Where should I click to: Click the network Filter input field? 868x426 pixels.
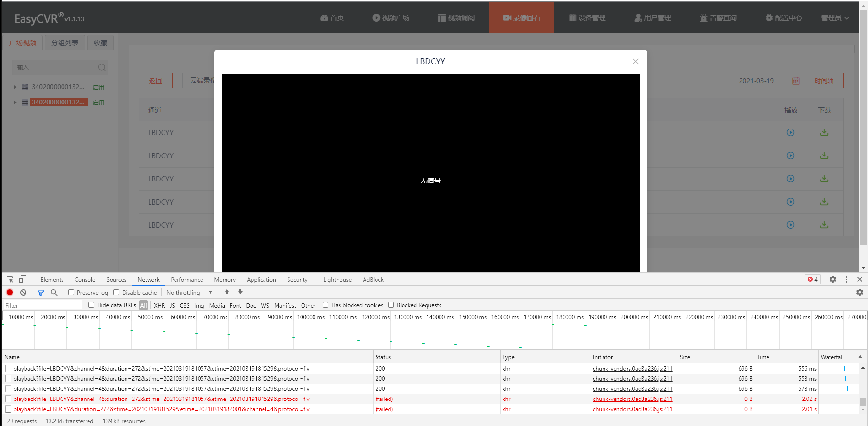(x=43, y=305)
